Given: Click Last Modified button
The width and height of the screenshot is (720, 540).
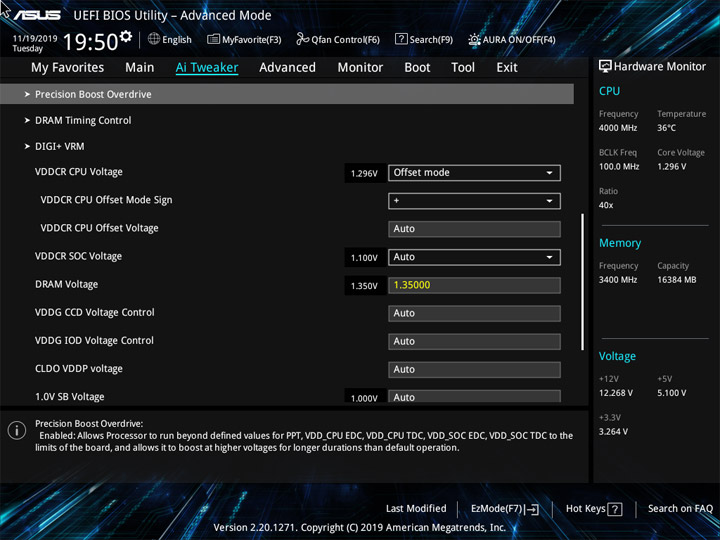Looking at the screenshot, I should pos(416,508).
